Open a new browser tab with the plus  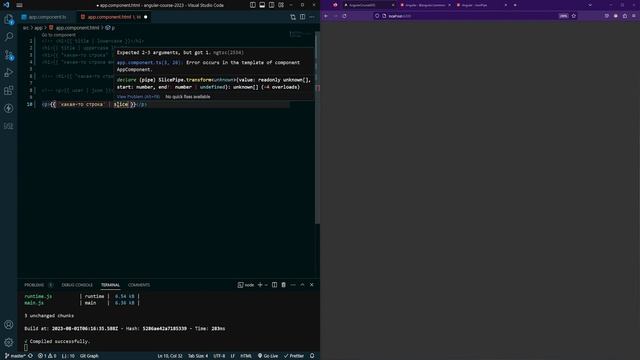(515, 5)
